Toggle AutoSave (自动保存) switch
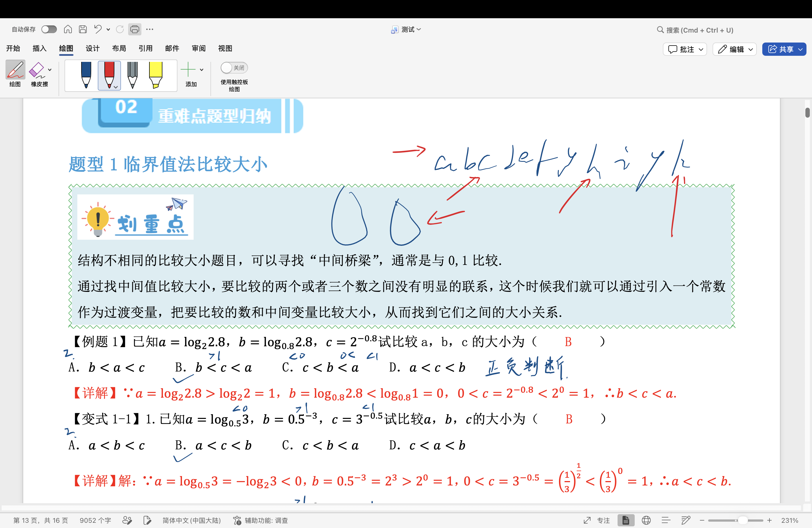This screenshot has height=528, width=812. 49,29
